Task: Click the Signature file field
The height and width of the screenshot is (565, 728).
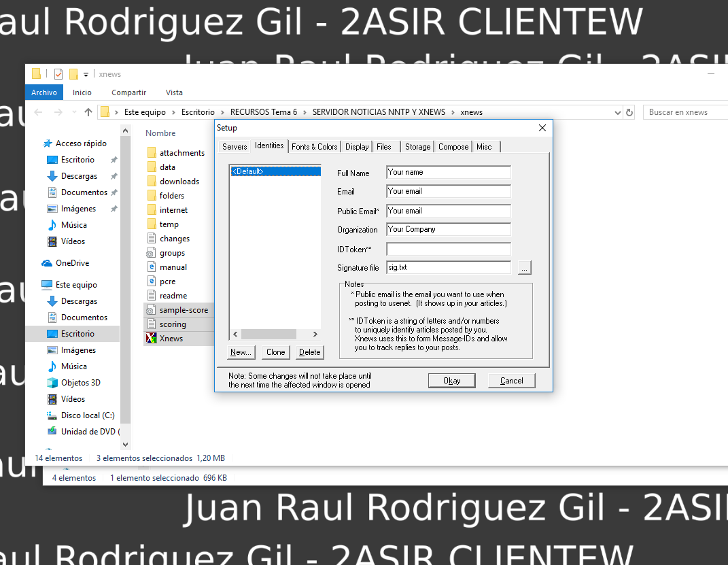Action: click(x=449, y=267)
